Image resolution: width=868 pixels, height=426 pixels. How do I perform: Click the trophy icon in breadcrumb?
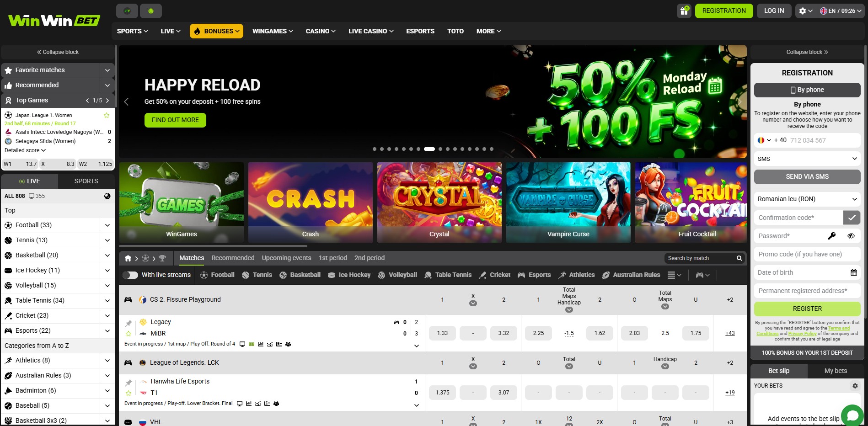click(162, 258)
